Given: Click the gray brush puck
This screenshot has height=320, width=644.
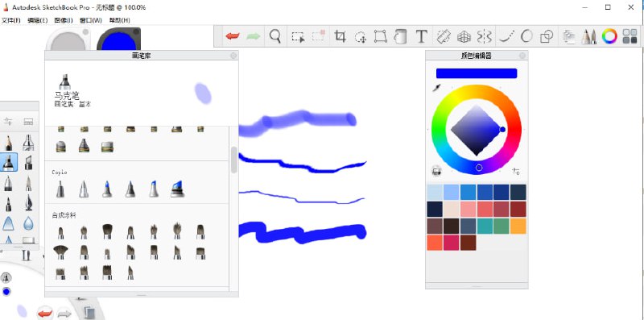Looking at the screenshot, I should [68, 39].
